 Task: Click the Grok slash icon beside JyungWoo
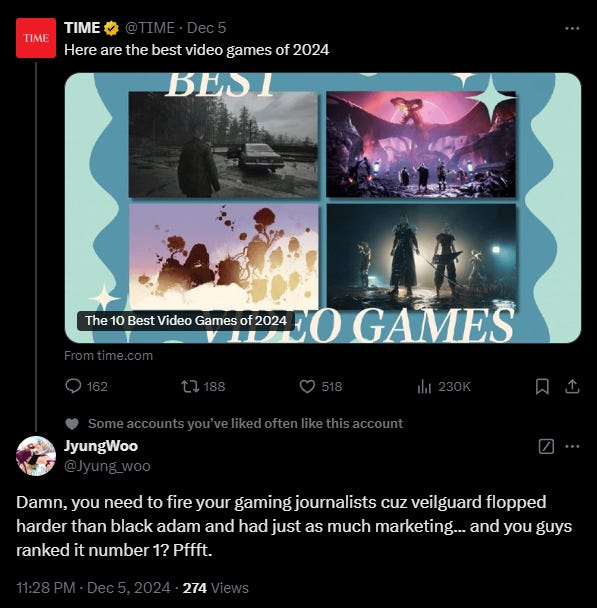click(546, 446)
